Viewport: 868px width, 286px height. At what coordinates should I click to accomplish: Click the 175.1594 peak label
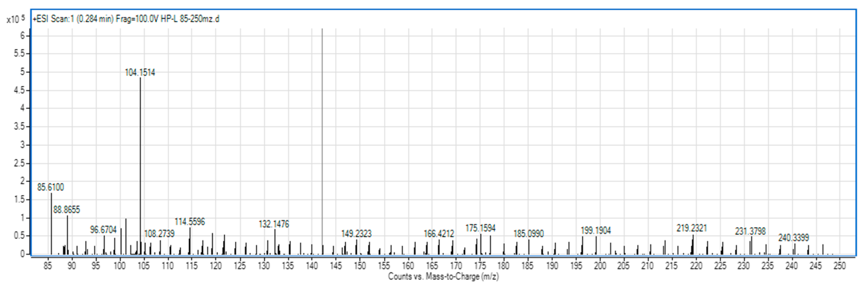tap(480, 228)
